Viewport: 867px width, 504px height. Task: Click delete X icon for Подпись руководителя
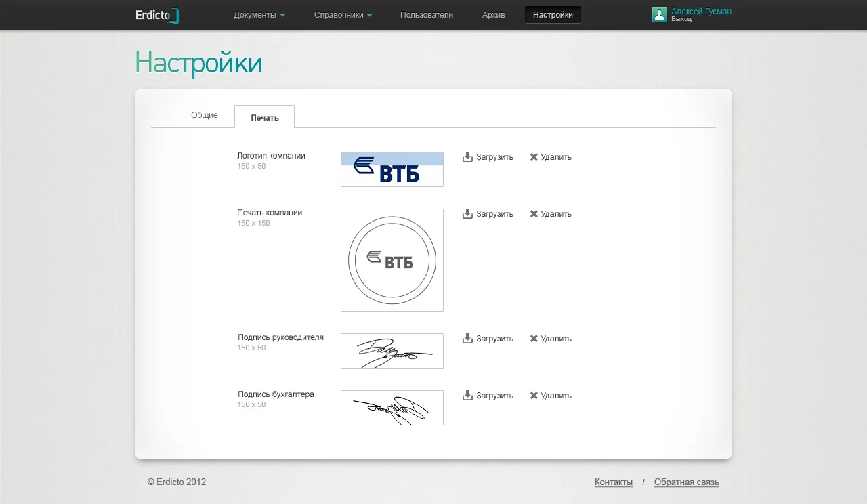pyautogui.click(x=534, y=339)
